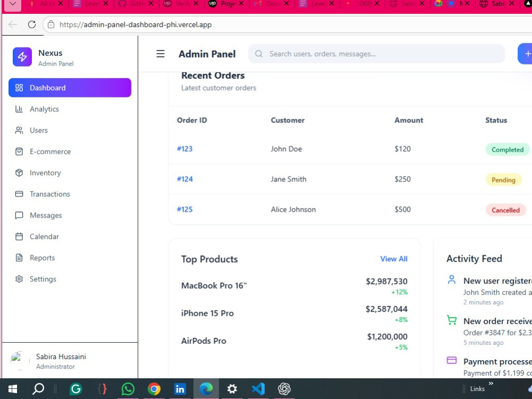Click the browser address bar URL
Viewport: 532px width, 399px height.
[135, 24]
